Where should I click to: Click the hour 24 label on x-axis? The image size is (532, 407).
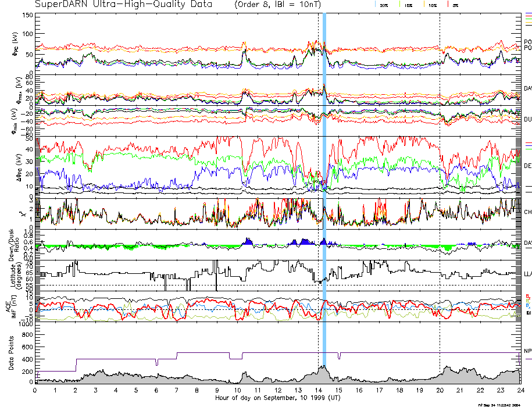[x=520, y=390]
